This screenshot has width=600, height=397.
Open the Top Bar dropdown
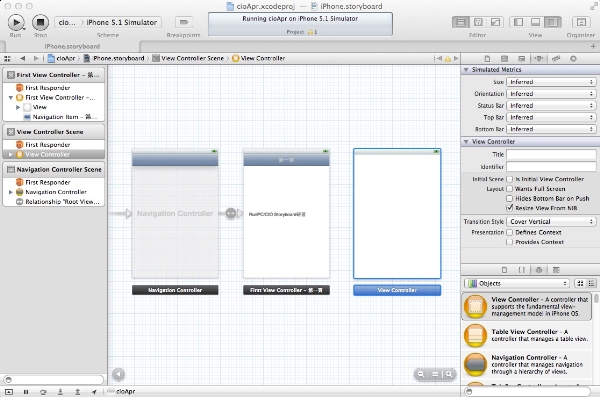pyautogui.click(x=551, y=118)
